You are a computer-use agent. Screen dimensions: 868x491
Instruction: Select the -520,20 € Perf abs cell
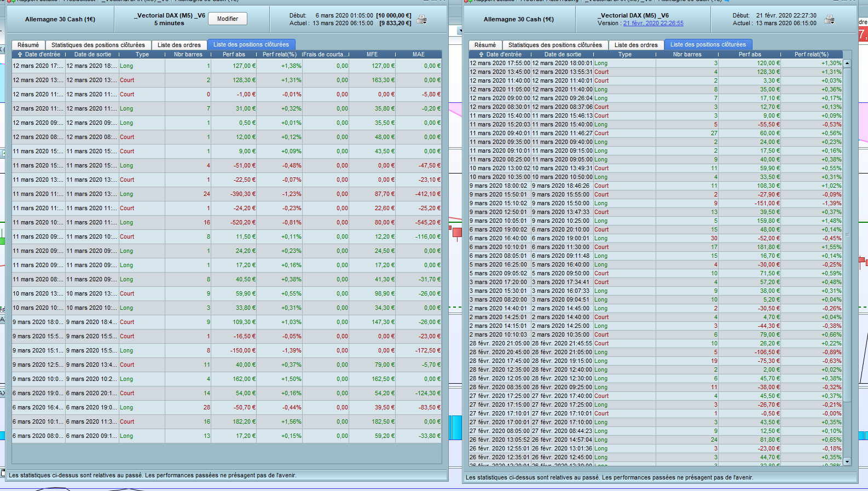click(234, 222)
